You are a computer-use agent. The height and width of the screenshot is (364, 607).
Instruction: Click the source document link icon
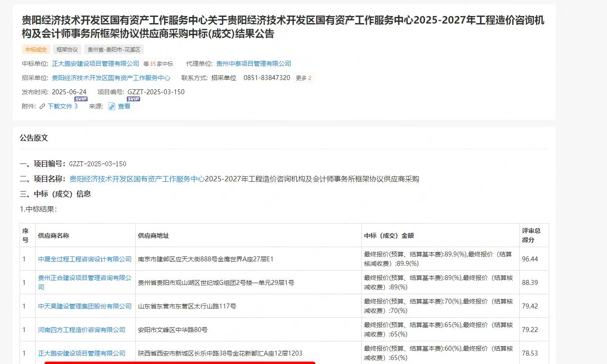[x=112, y=106]
